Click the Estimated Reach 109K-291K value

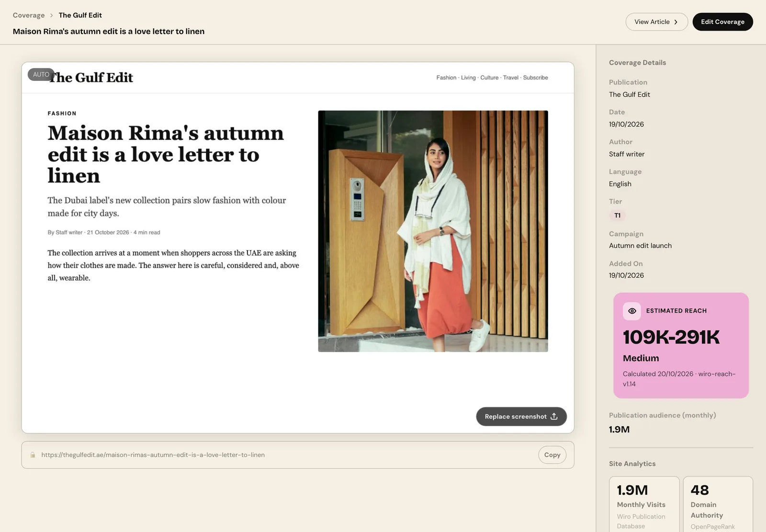671,337
